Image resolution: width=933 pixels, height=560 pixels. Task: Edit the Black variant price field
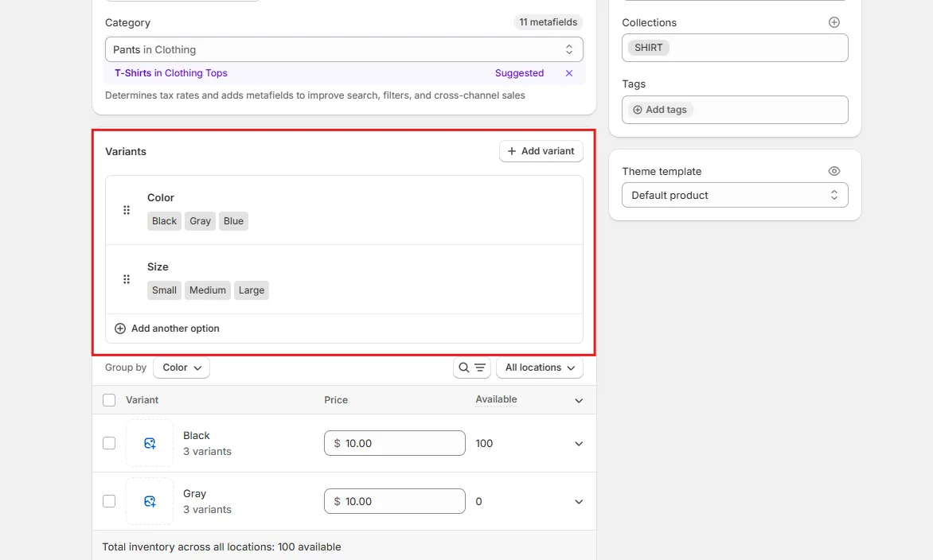[x=395, y=444]
